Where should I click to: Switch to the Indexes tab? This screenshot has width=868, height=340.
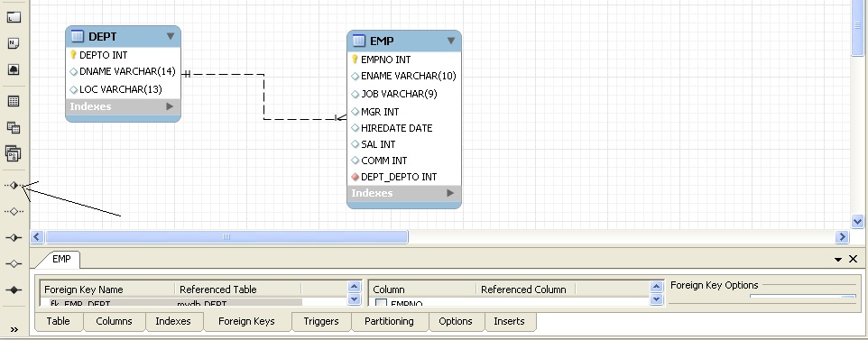[173, 321]
